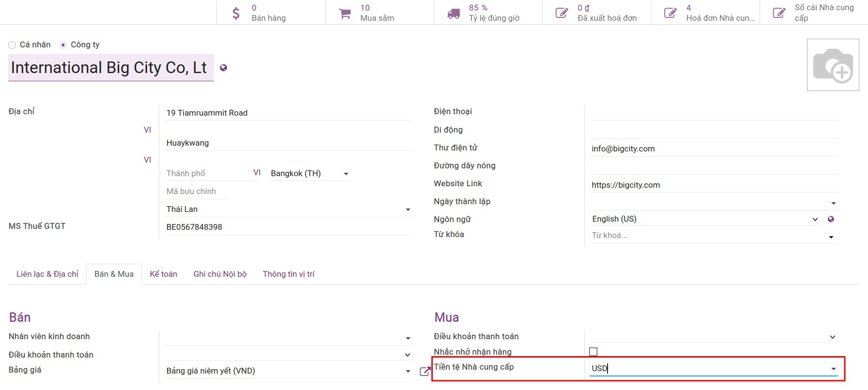
Task: Expand the Tiền tệ Nhà cung cấp dropdown
Action: pos(833,369)
